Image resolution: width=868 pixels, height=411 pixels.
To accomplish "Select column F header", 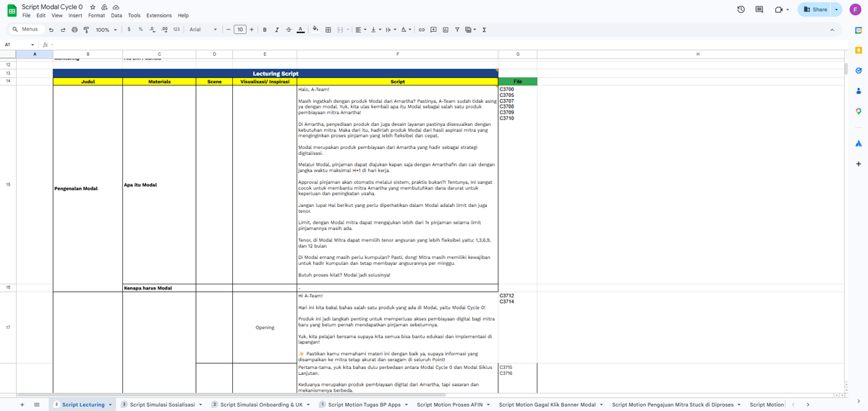I will [398, 54].
